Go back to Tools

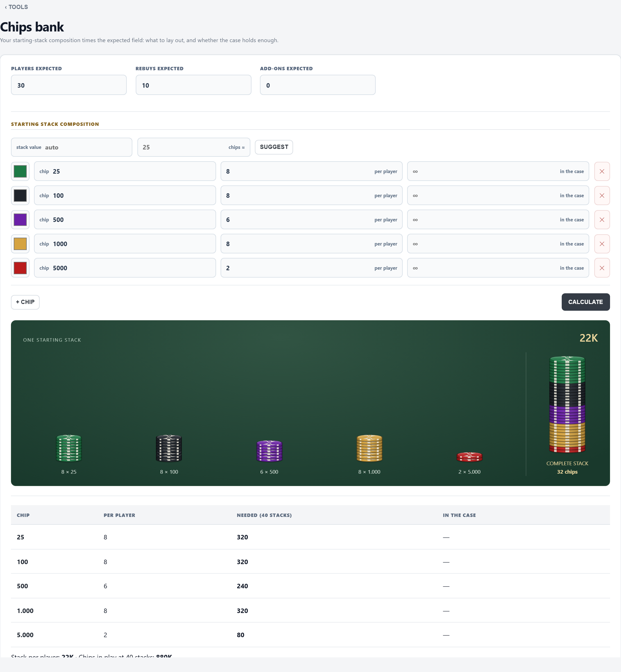click(16, 7)
